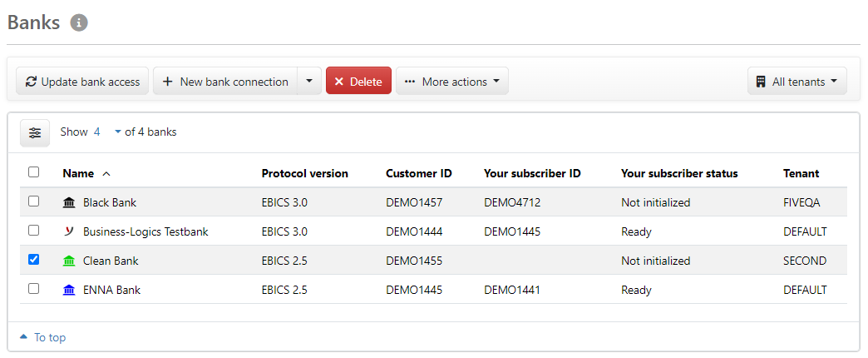Click the blue ENNA Bank icon
The height and width of the screenshot is (358, 868).
pos(69,290)
